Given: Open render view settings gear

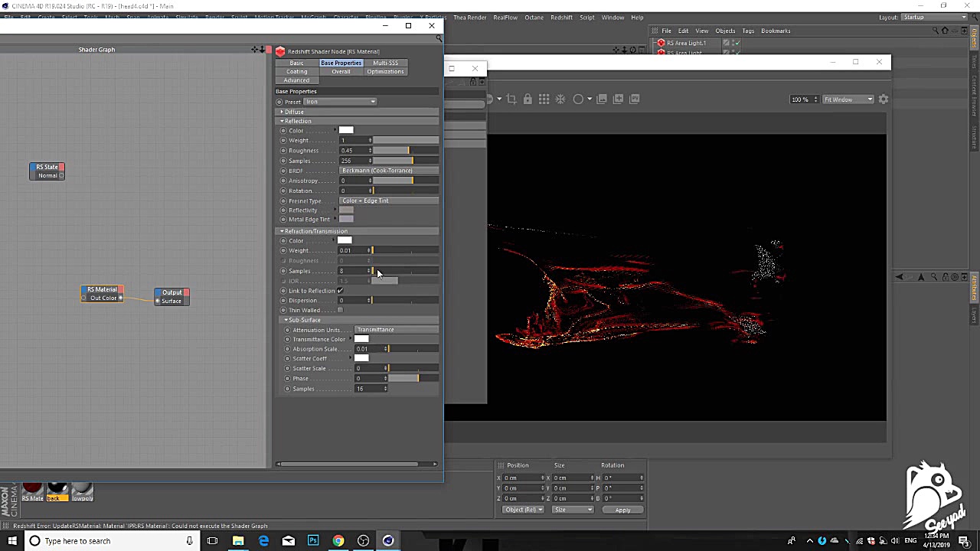Looking at the screenshot, I should (x=884, y=99).
